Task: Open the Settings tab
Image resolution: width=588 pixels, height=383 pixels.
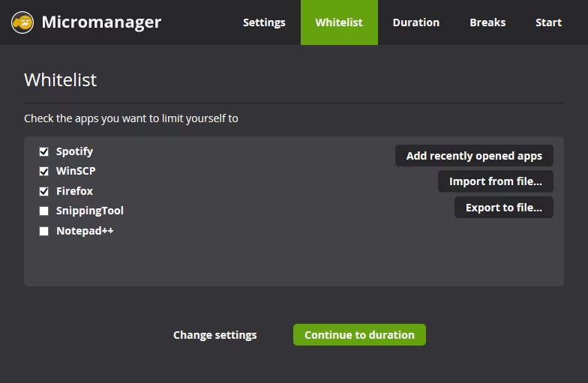Action: [x=264, y=22]
